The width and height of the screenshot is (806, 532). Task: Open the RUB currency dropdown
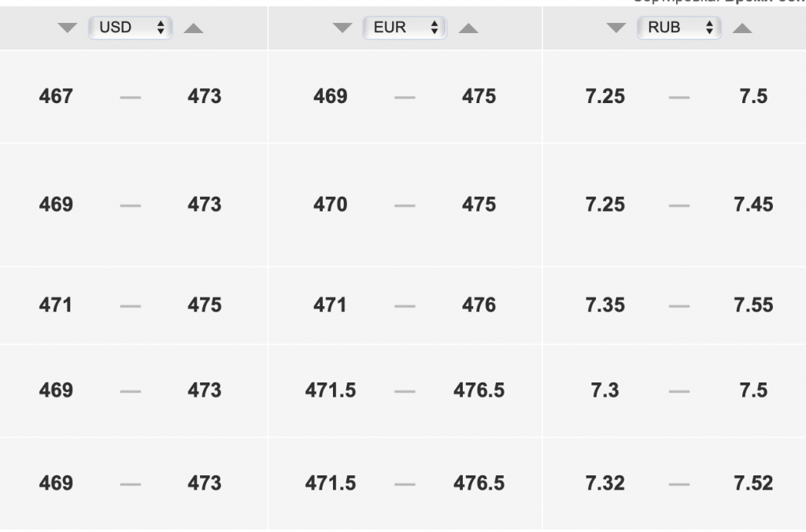click(678, 28)
